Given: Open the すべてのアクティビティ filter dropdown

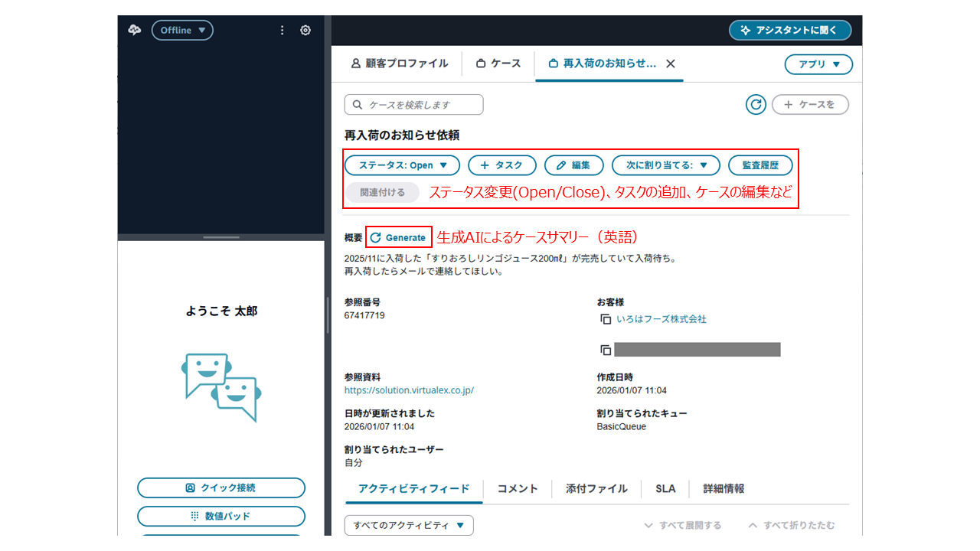Looking at the screenshot, I should click(x=409, y=525).
